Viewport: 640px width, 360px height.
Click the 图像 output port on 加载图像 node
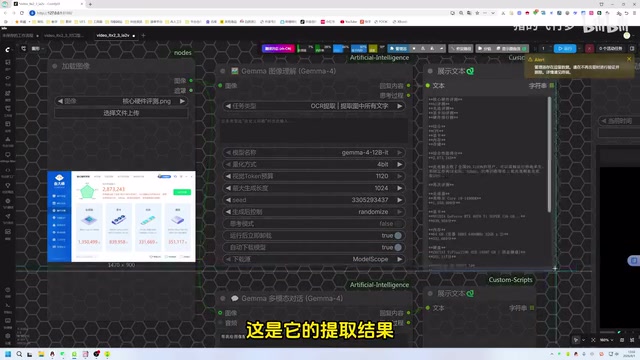191,81
